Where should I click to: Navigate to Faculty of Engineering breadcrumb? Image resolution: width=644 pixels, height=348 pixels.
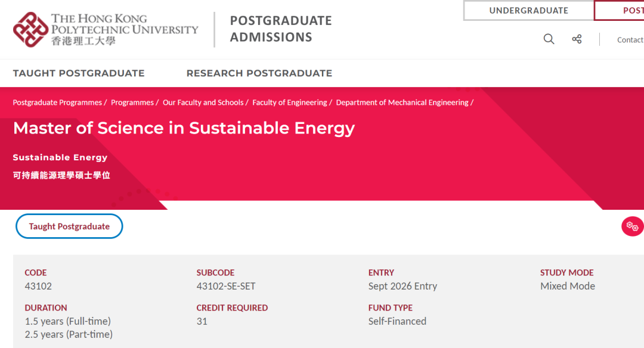coord(289,102)
